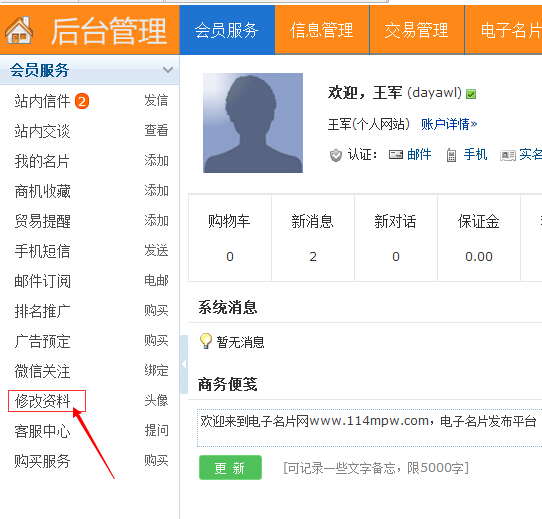This screenshot has height=519, width=542.
Task: Click the 发信 link beside 站内信件
Action: point(156,101)
